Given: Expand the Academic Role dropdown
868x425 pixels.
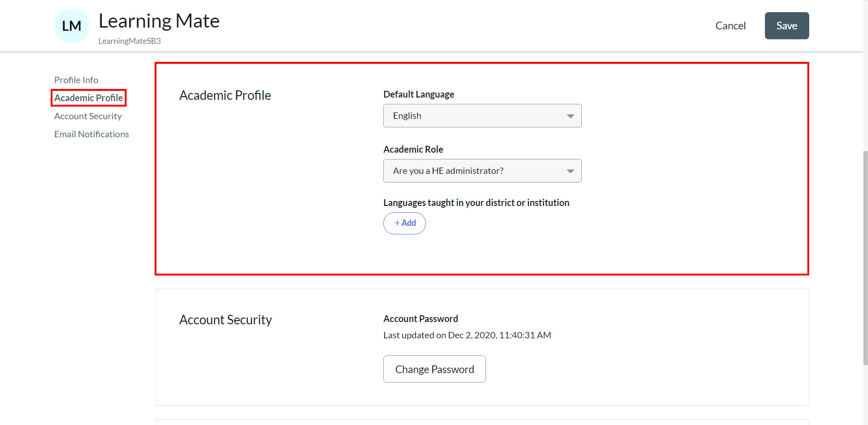Looking at the screenshot, I should (x=482, y=171).
